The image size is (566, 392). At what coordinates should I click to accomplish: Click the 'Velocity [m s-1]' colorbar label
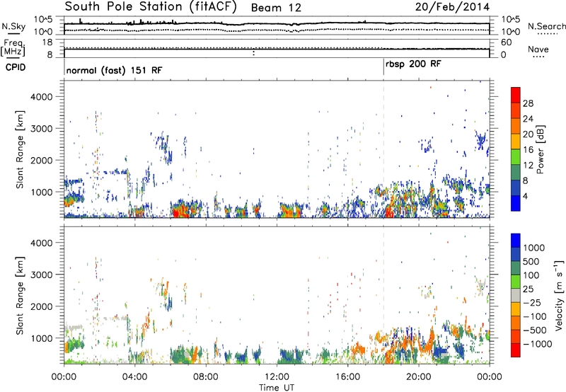[559, 295]
